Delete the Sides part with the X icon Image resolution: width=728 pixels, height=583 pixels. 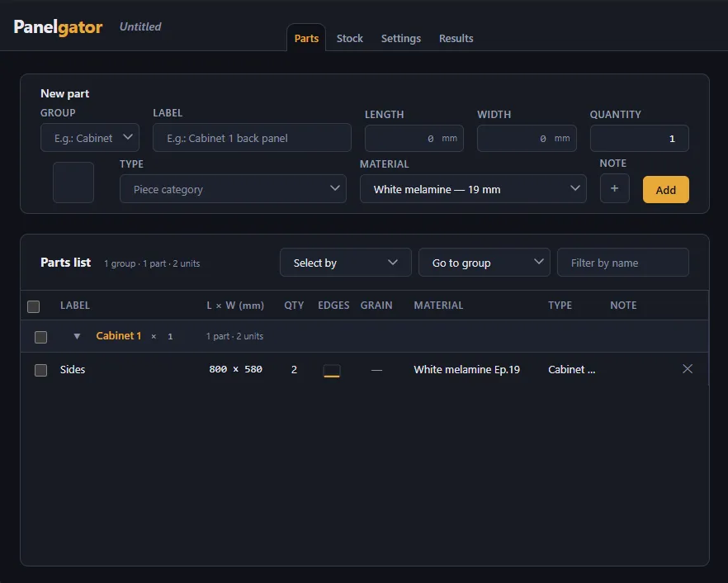pos(687,369)
